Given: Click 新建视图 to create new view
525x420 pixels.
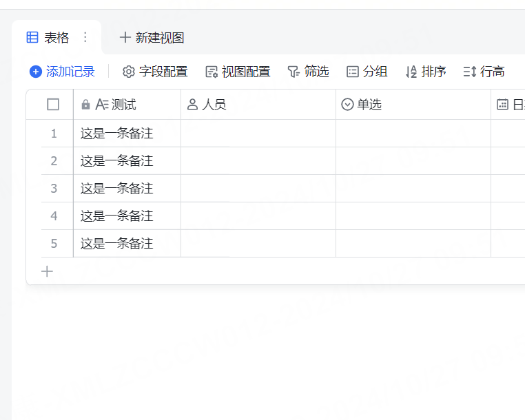Looking at the screenshot, I should tap(152, 38).
